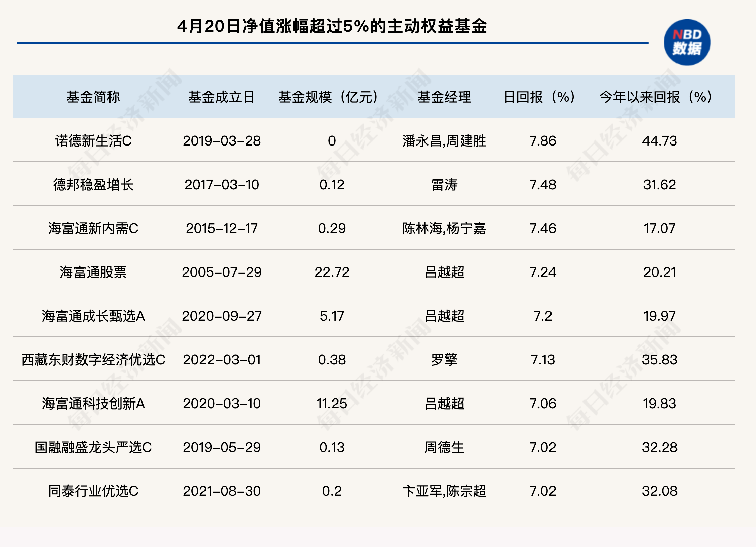Select fund name 国融融盛龙头严选C
The height and width of the screenshot is (547, 756).
(x=93, y=447)
